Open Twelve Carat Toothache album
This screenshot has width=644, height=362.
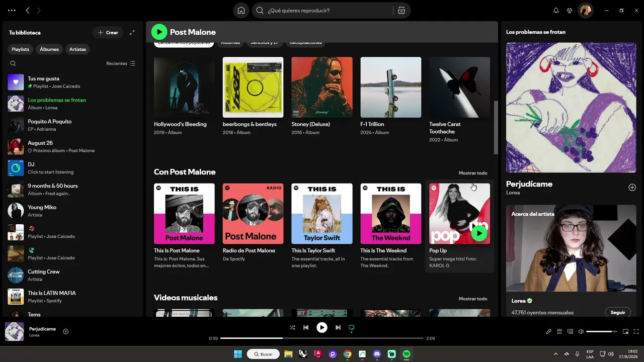point(459,100)
